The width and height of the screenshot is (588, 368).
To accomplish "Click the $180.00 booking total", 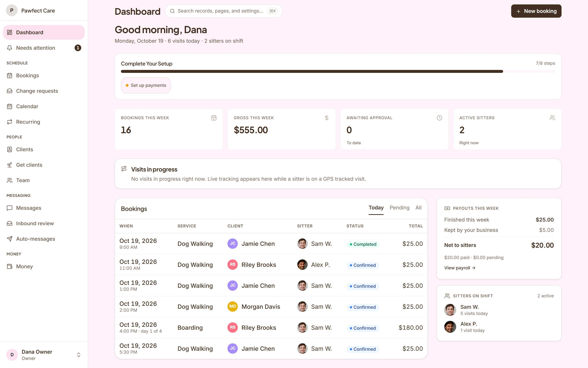I will click(411, 328).
